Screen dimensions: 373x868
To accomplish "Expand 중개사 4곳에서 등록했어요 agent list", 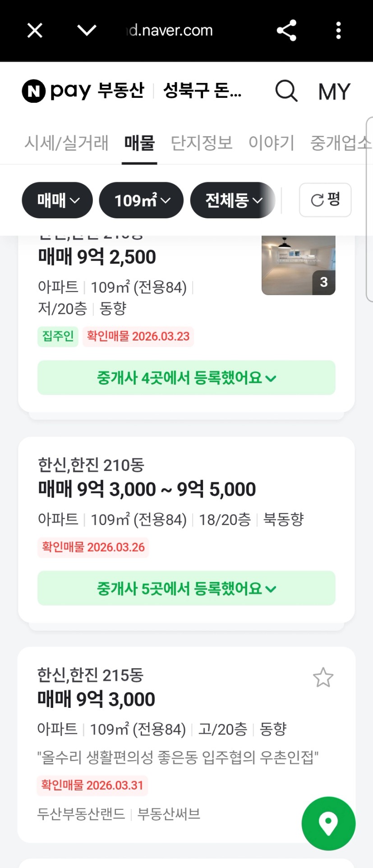I will point(186,378).
